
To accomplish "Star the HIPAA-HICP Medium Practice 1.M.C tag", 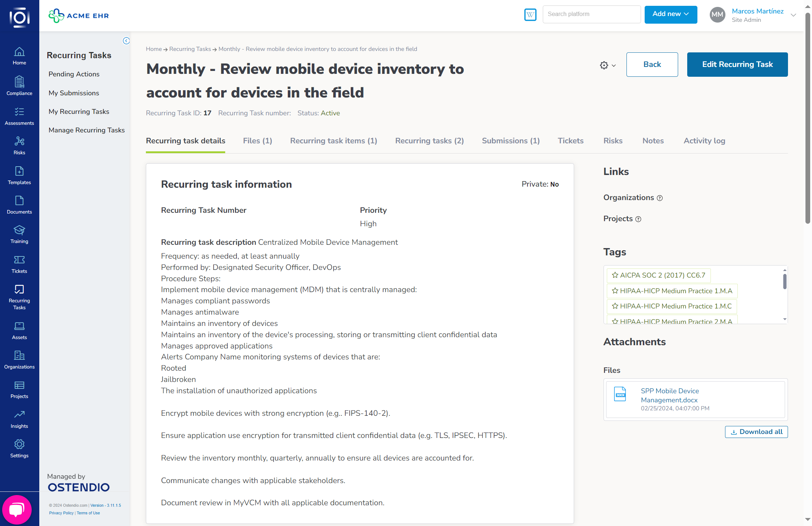I will point(615,306).
